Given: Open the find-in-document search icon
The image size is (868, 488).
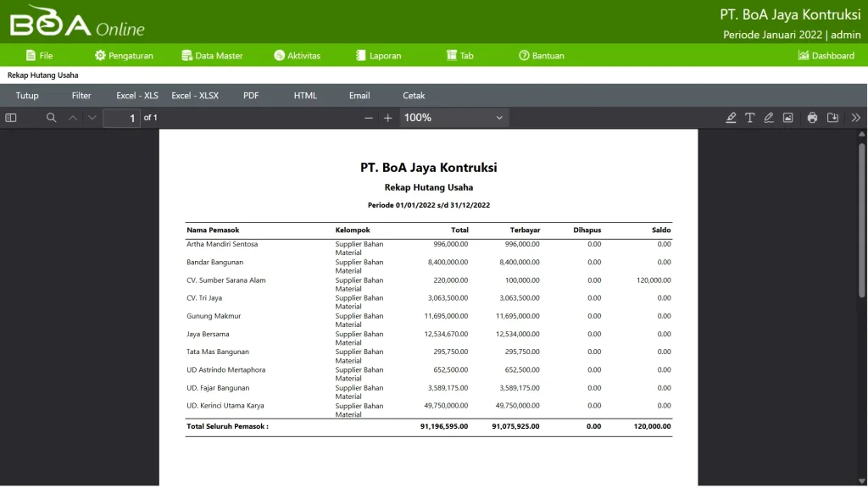Looking at the screenshot, I should pos(52,118).
